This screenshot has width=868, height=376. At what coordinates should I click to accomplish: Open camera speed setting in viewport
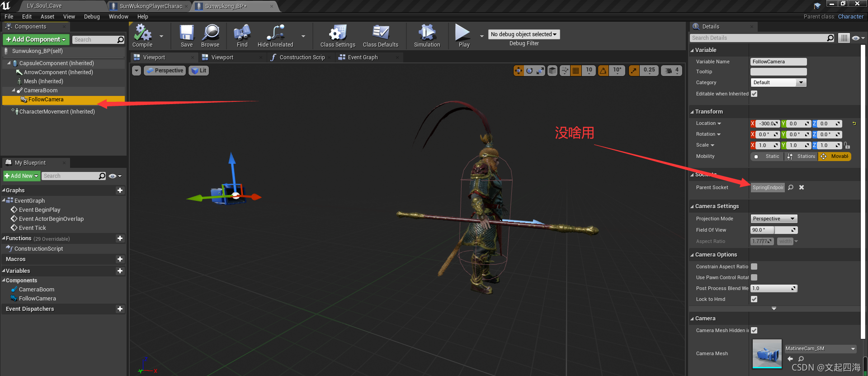tap(671, 71)
